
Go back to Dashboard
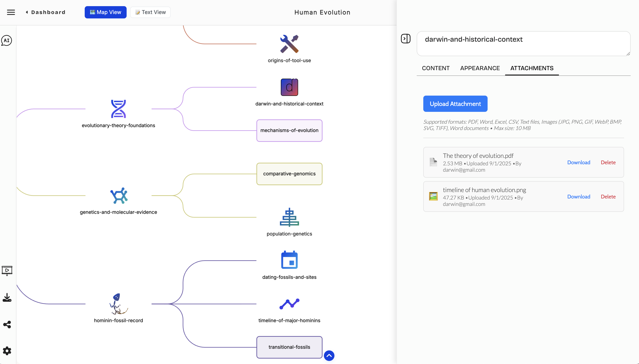45,12
